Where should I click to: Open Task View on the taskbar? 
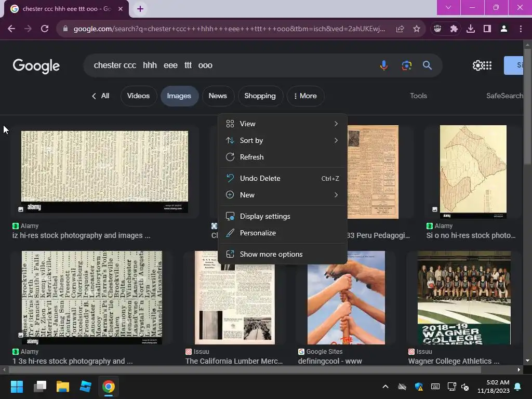pyautogui.click(x=40, y=387)
